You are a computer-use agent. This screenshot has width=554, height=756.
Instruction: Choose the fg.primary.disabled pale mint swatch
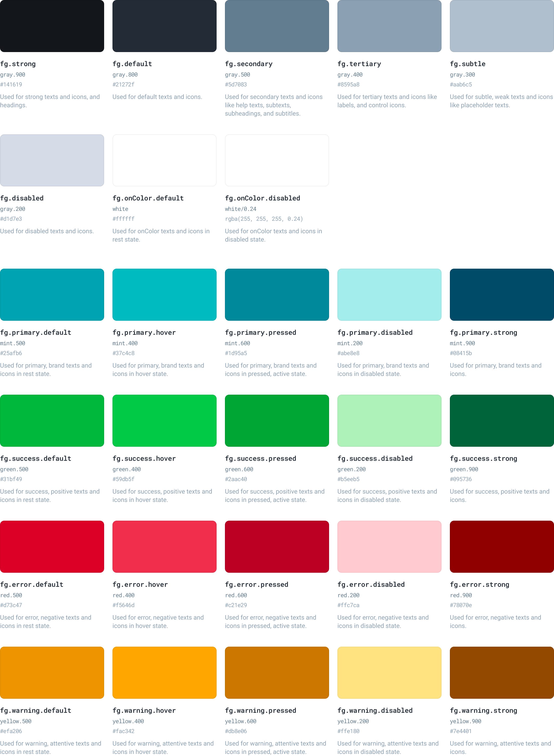click(x=389, y=294)
